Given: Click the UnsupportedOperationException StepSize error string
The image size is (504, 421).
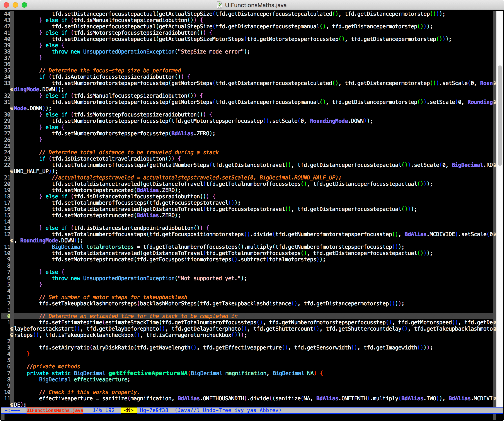Looking at the screenshot, I should (x=211, y=52).
